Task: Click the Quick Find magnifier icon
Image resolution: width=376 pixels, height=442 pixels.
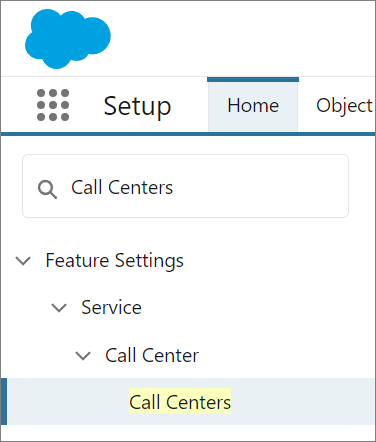Action: pos(47,189)
